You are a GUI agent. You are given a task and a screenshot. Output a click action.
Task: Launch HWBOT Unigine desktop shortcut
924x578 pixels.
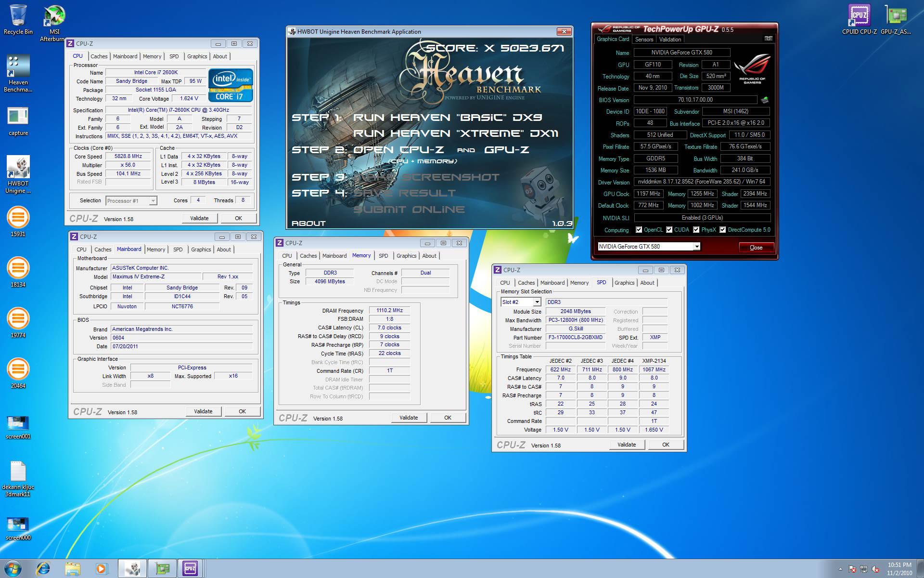pos(18,174)
